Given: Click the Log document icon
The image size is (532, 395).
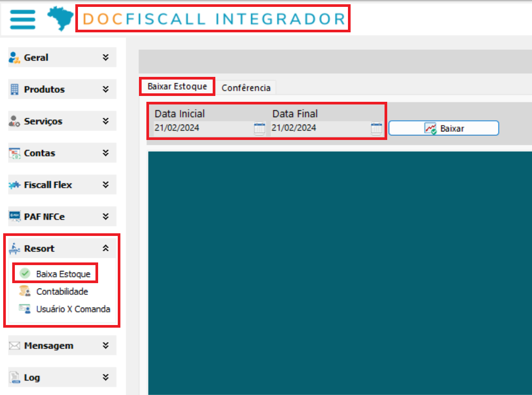Looking at the screenshot, I should click(x=15, y=378).
